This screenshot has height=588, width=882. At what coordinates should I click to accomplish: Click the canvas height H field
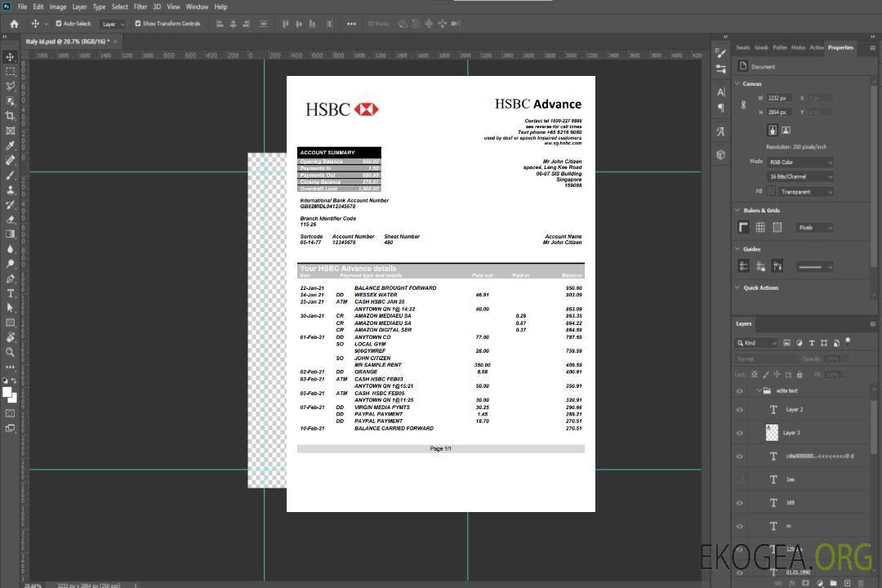point(779,113)
